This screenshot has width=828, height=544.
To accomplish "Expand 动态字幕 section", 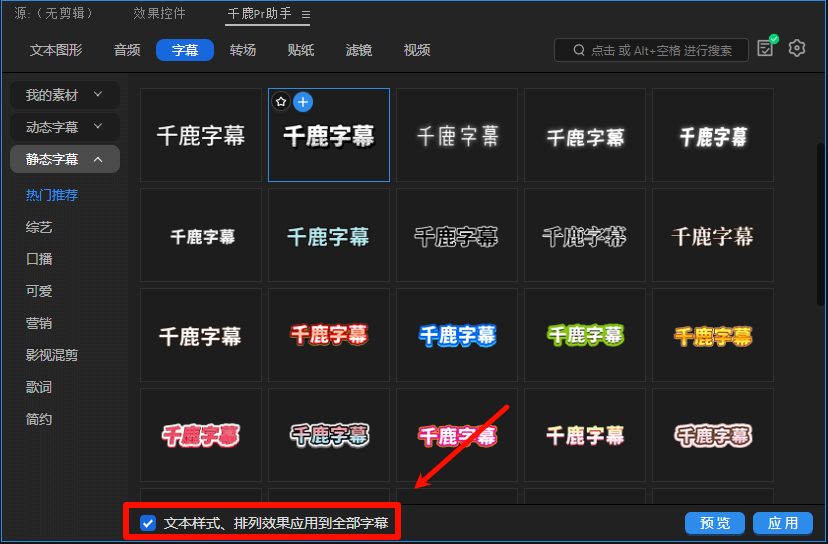I will pyautogui.click(x=65, y=127).
